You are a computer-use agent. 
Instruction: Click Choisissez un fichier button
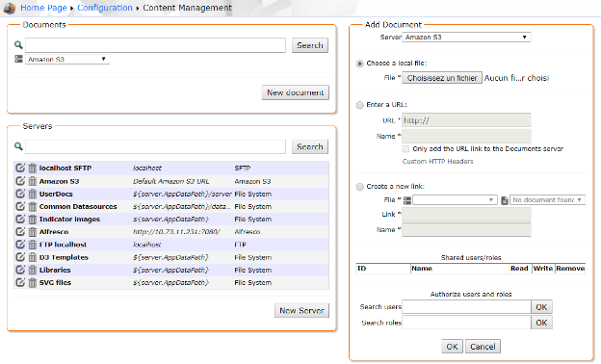click(x=442, y=78)
